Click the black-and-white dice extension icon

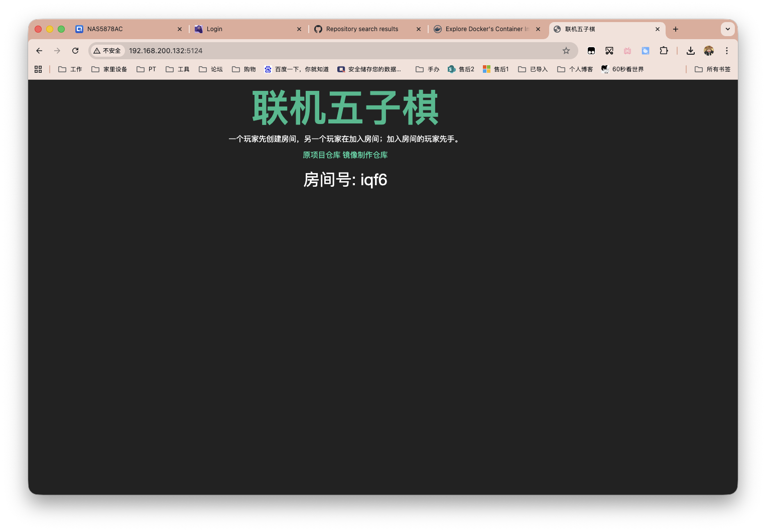coord(591,51)
